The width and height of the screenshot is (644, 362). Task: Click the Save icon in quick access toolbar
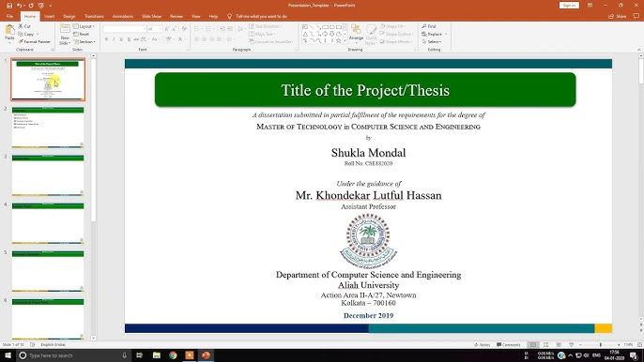click(x=9, y=6)
